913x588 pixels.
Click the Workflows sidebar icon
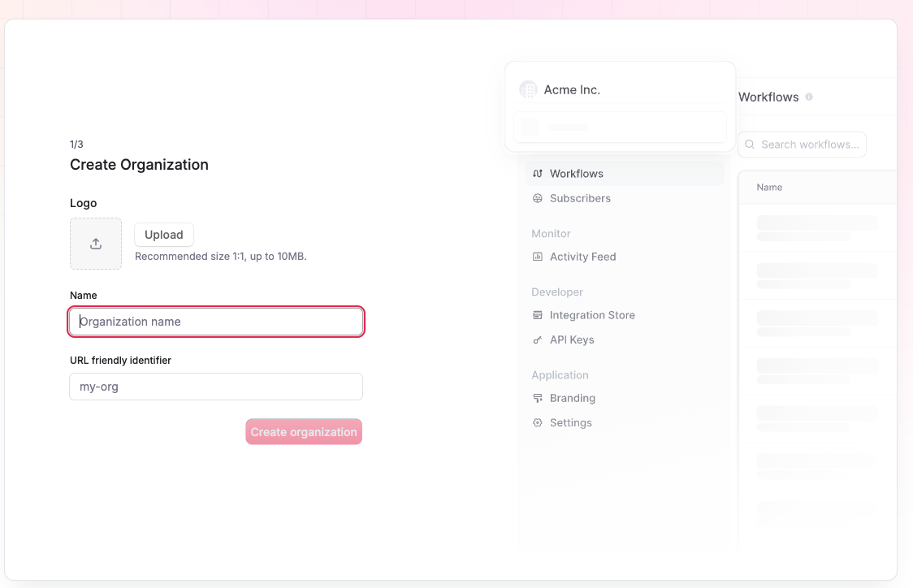tap(538, 174)
